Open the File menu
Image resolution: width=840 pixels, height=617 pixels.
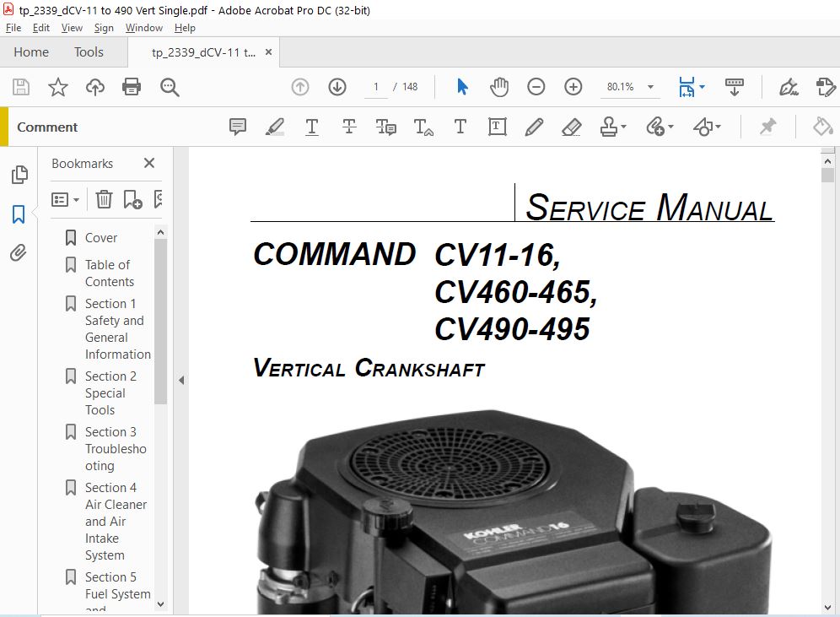tap(13, 28)
